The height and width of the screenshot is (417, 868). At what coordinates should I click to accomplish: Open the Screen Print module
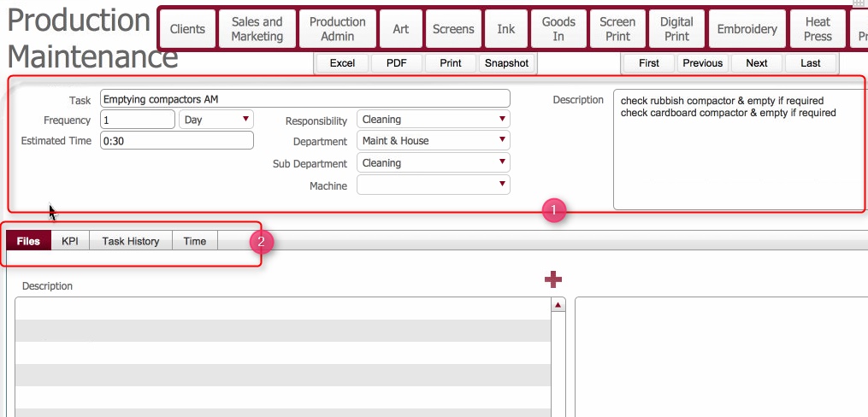click(x=617, y=29)
